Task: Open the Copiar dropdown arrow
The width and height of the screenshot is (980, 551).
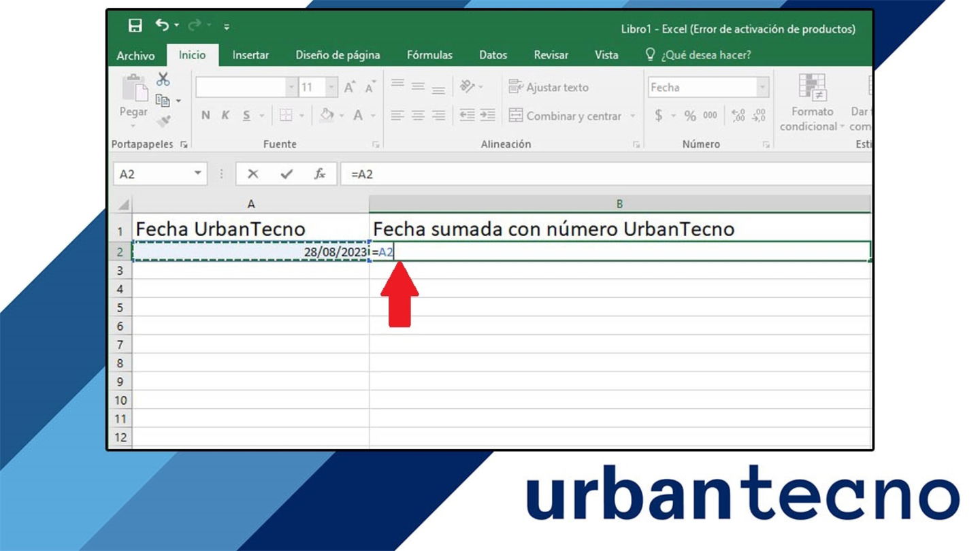Action: coord(179,101)
